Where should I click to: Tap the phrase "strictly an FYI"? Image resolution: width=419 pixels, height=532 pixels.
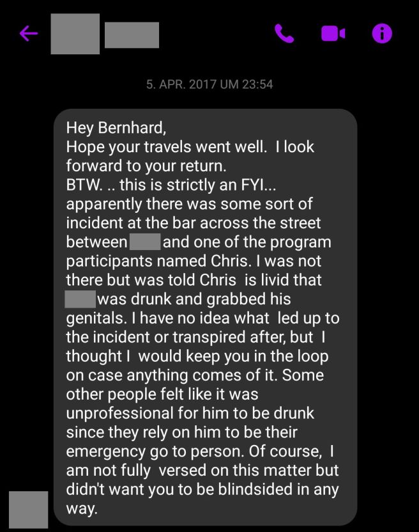pyautogui.click(x=218, y=185)
